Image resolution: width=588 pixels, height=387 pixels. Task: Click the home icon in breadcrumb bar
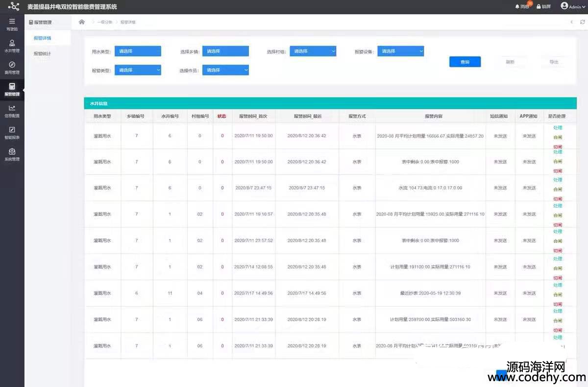82,22
